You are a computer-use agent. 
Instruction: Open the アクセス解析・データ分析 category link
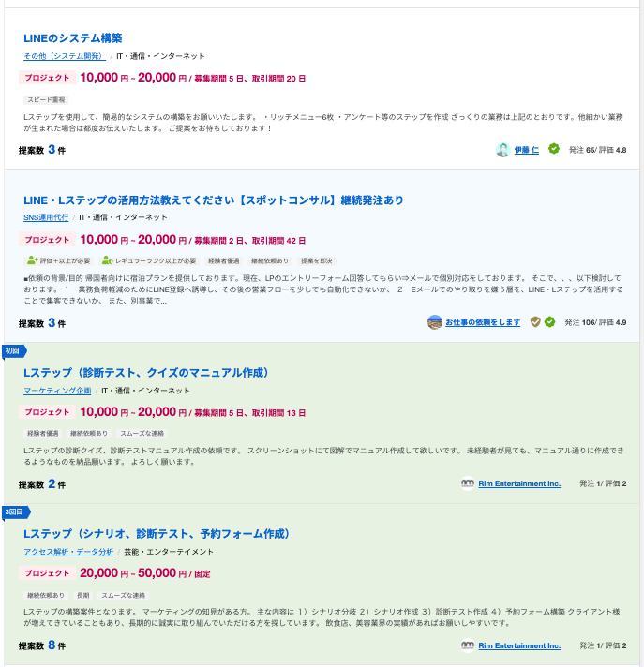click(x=68, y=552)
